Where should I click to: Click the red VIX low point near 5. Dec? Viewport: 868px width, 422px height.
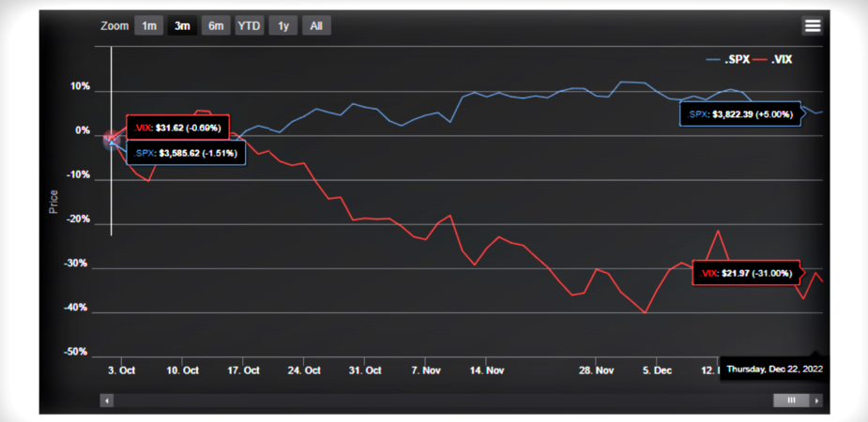645,312
